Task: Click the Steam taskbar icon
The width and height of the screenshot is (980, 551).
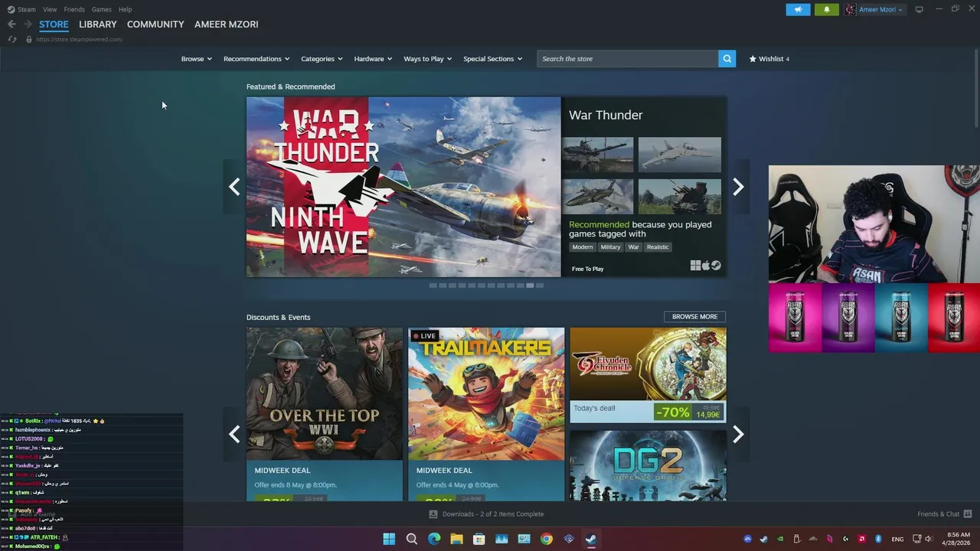Action: (591, 539)
